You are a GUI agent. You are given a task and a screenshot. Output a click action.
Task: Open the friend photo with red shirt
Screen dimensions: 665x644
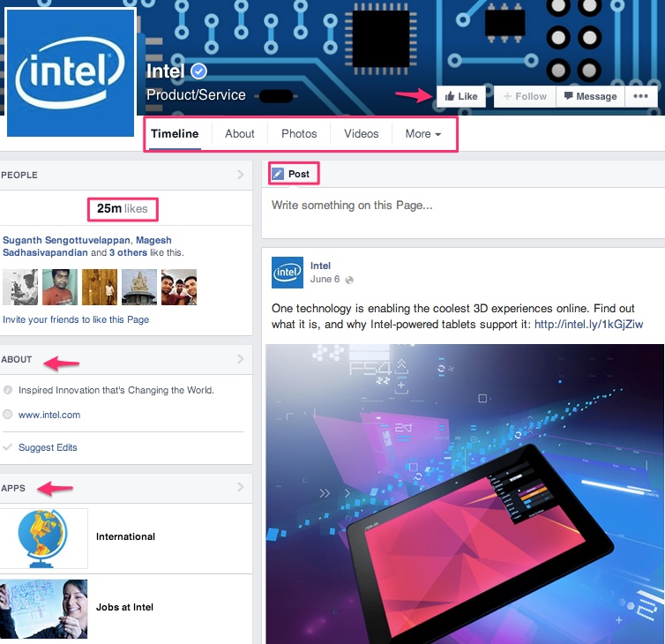pyautogui.click(x=60, y=288)
